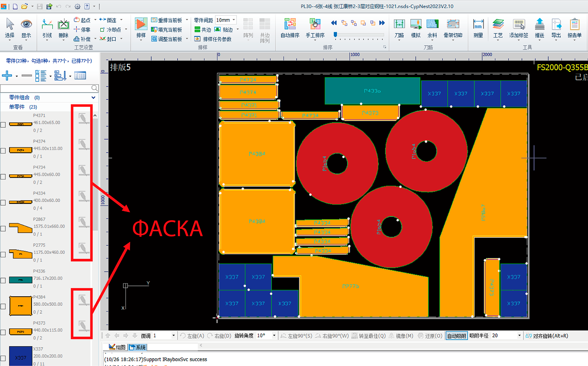
Task: Open the 自动排序 auto-sort tool
Action: point(290,24)
